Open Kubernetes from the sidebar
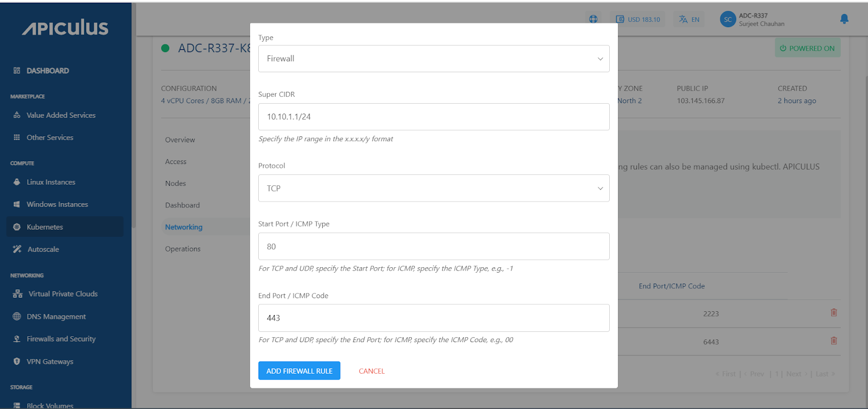Image resolution: width=868 pixels, height=409 pixels. pos(44,227)
